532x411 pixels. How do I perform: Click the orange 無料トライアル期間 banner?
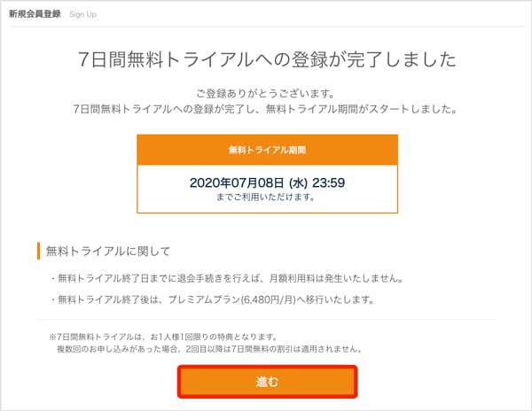coord(266,151)
